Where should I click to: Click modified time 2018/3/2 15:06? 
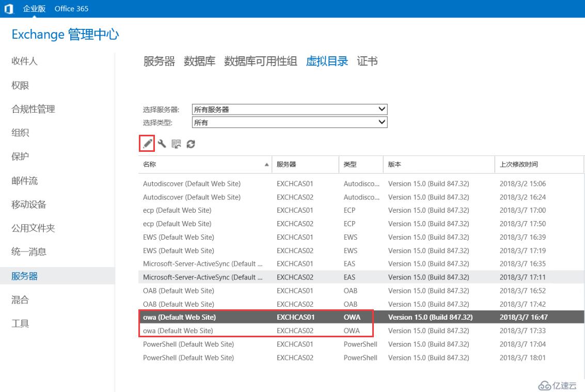pos(523,184)
